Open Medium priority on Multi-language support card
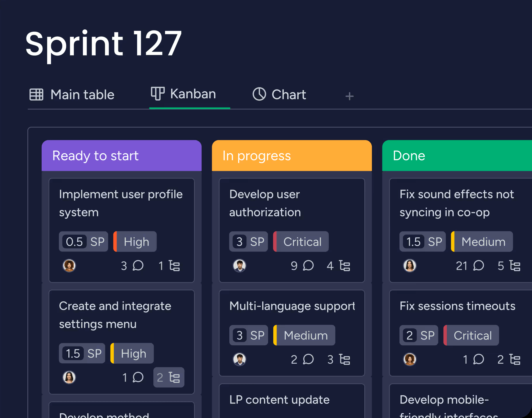Screen dimensions: 532x418 point(304,335)
